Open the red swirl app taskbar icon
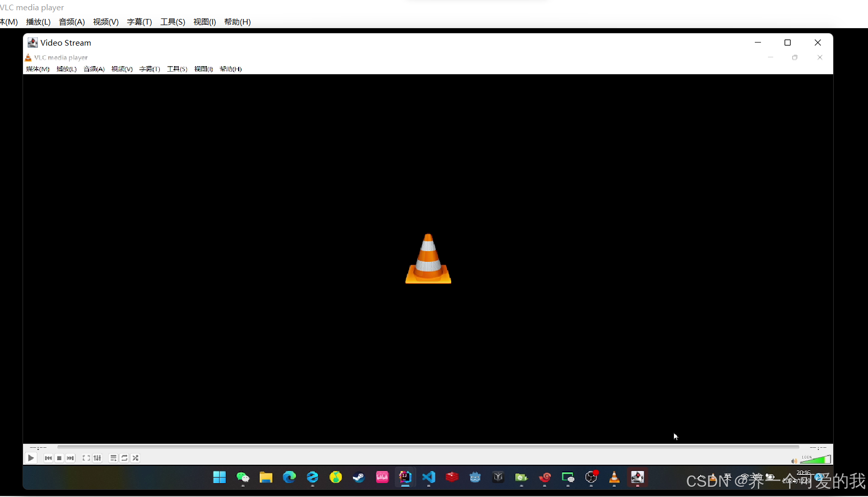 545,477
